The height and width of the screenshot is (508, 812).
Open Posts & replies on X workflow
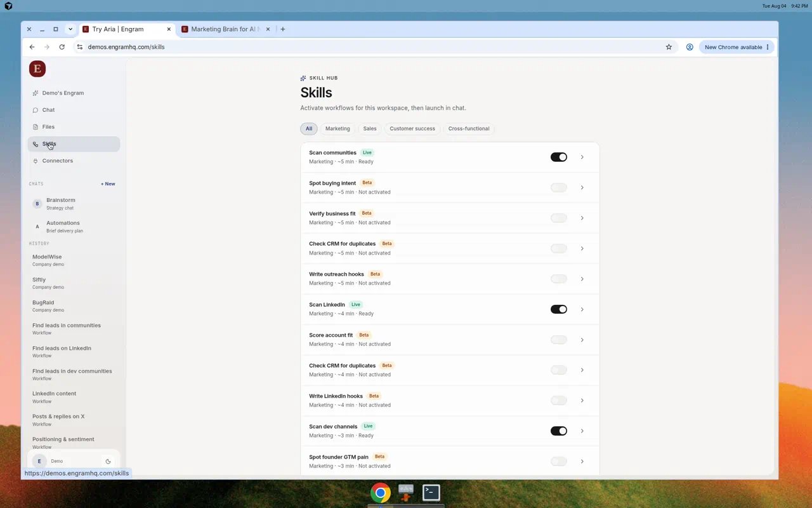74,420
